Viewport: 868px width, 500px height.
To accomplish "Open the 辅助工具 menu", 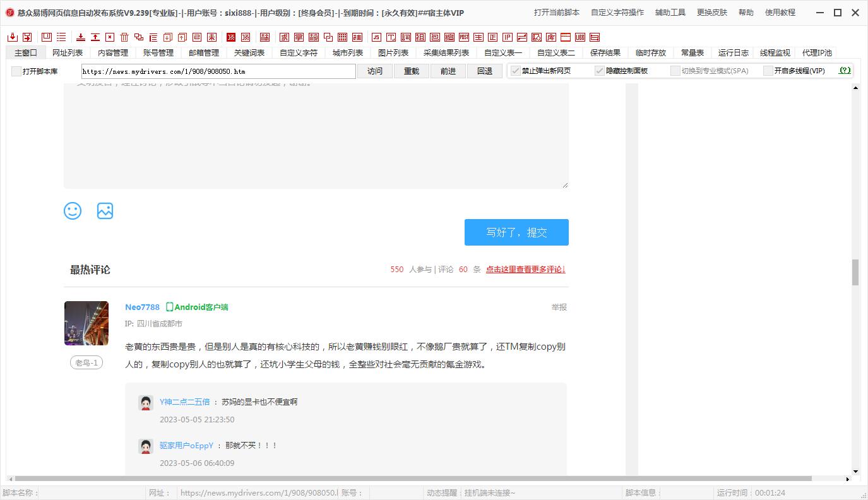I will point(670,13).
